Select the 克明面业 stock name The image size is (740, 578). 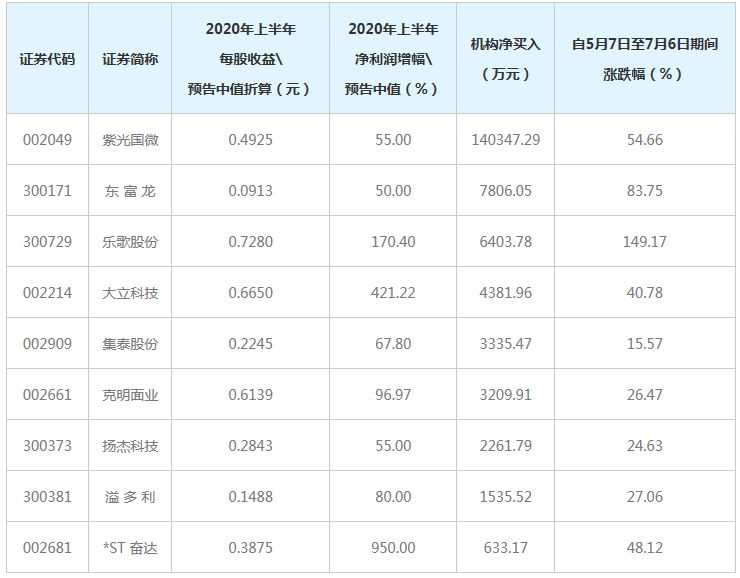point(130,395)
